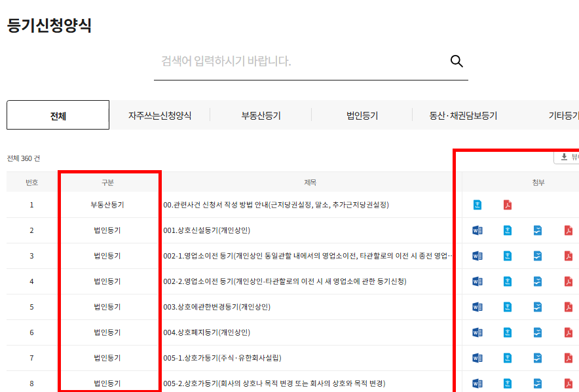
Task: Open the Word file for 001.상호신설등기
Action: (x=476, y=230)
